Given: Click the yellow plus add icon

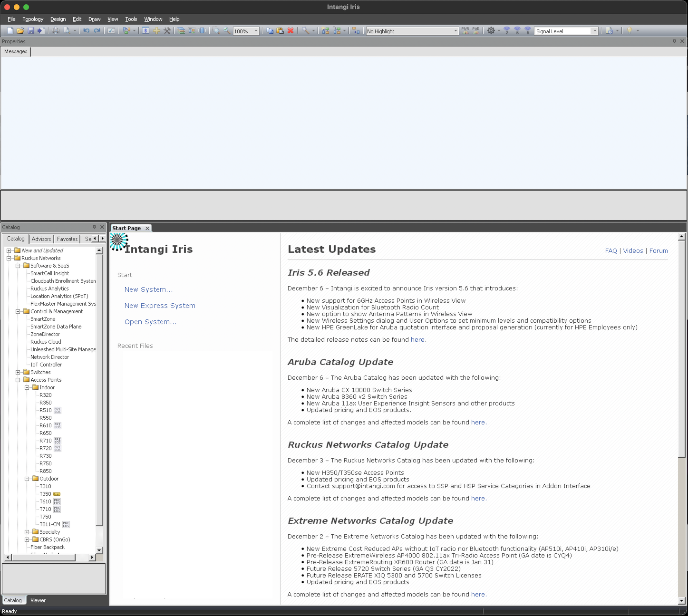Looking at the screenshot, I should tap(156, 31).
